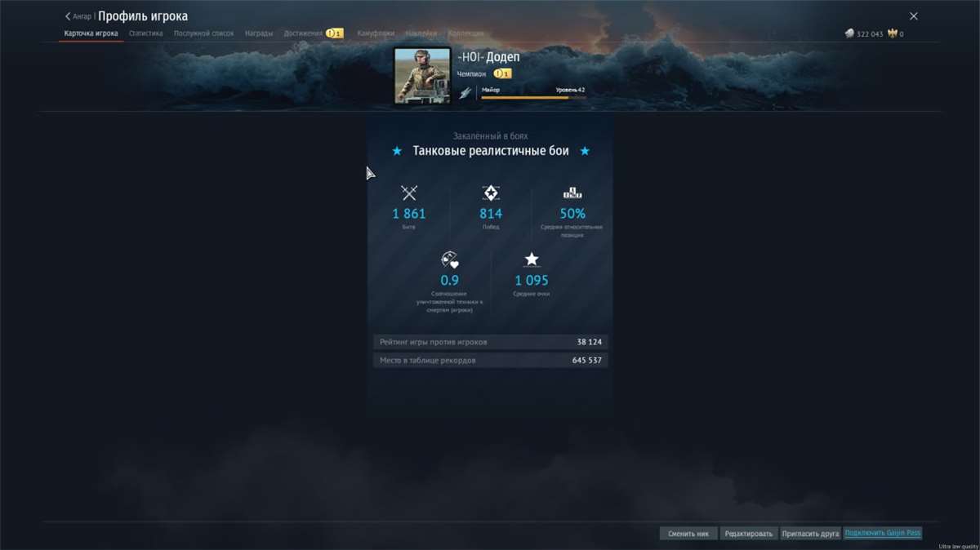Click the Golden Eagles currency icon
This screenshot has width=980, height=550.
pyautogui.click(x=893, y=34)
